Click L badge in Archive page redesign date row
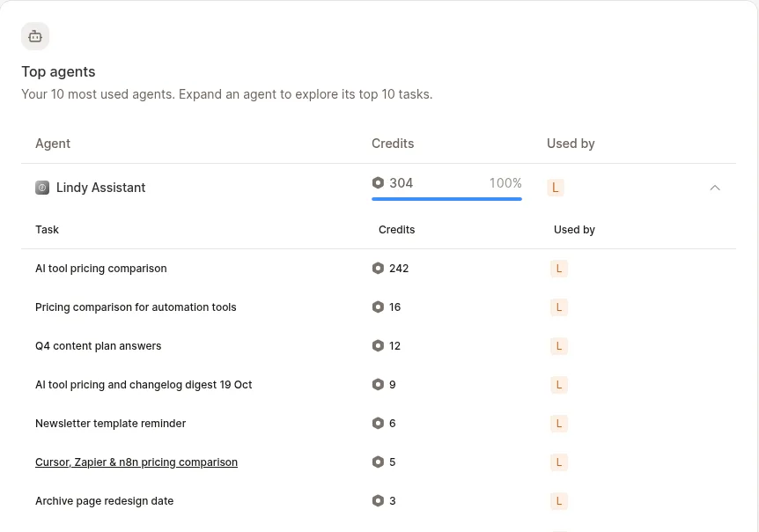The height and width of the screenshot is (532, 759). (559, 501)
